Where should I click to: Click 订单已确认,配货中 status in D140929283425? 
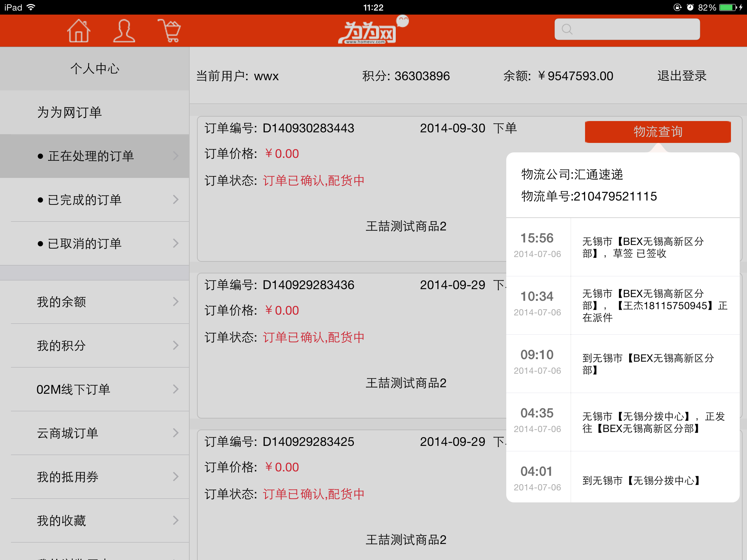314,494
